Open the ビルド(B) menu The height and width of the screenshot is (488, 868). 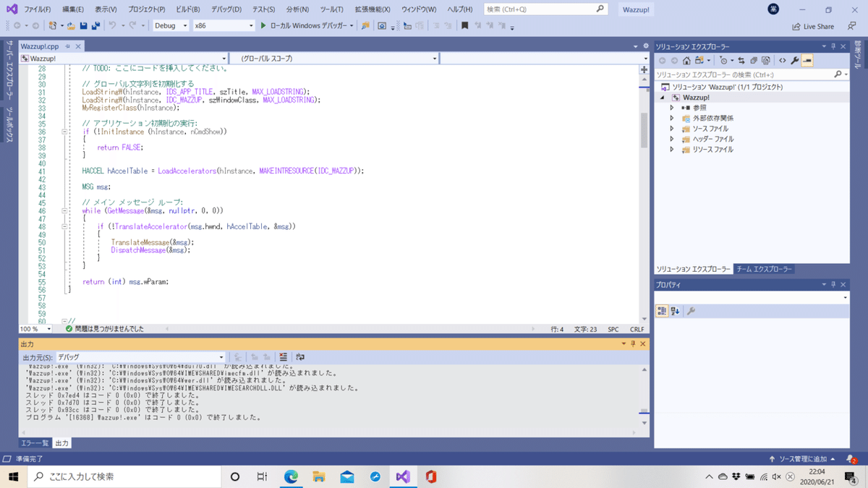tap(188, 9)
